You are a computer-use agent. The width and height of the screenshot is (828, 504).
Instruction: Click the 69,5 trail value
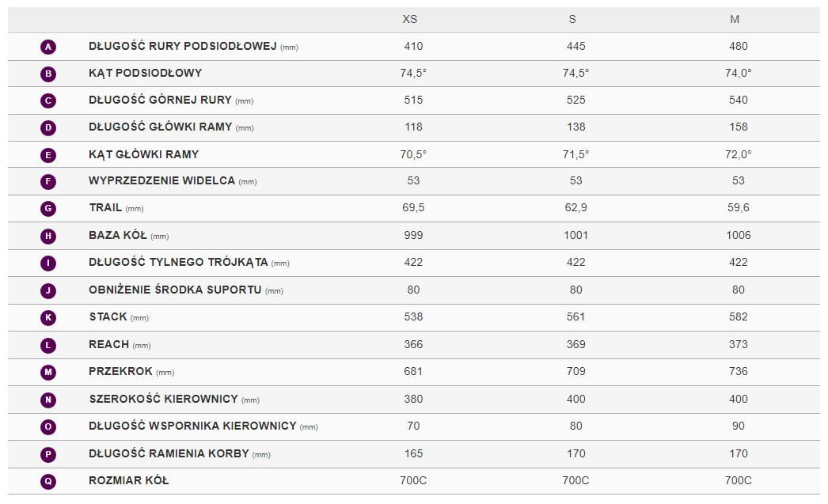(x=413, y=208)
